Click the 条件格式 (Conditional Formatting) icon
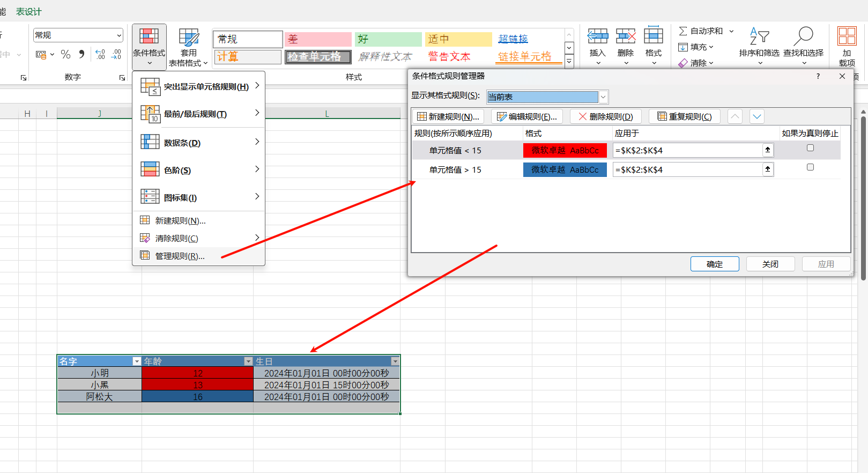The width and height of the screenshot is (868, 473). [x=149, y=37]
